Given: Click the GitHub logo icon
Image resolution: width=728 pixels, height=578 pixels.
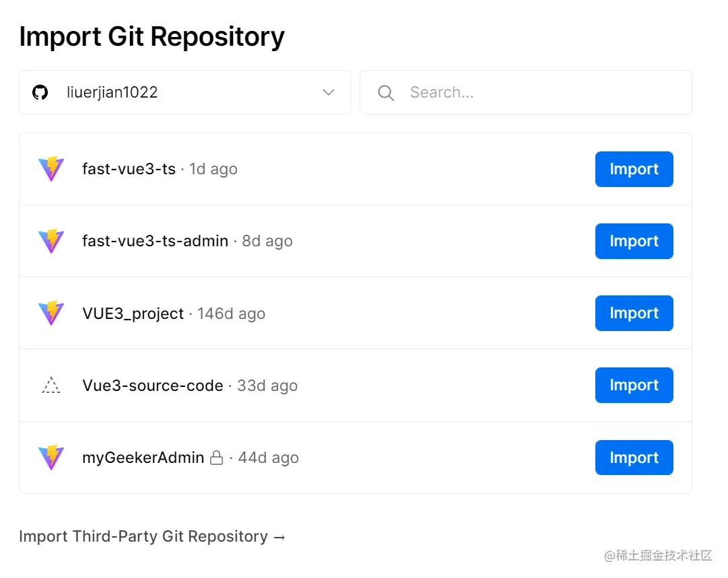Looking at the screenshot, I should click(x=40, y=92).
